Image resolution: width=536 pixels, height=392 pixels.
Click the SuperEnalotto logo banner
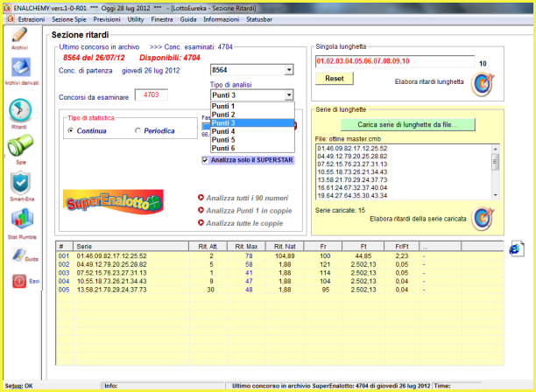[x=113, y=202]
